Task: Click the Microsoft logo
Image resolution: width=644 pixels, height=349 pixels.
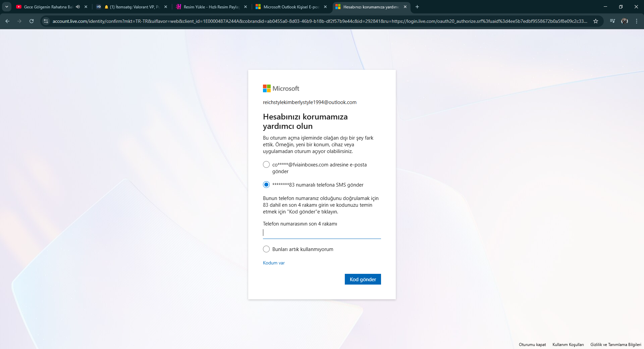Action: coord(281,88)
